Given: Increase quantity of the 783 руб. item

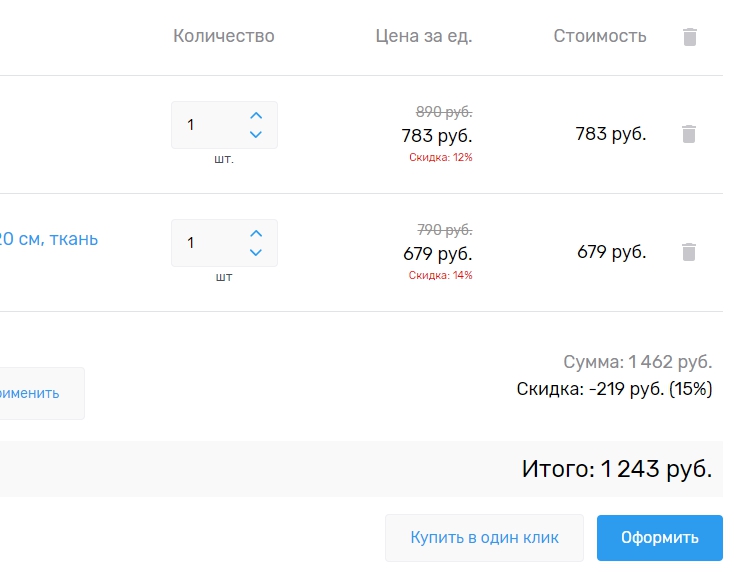Looking at the screenshot, I should (256, 116).
